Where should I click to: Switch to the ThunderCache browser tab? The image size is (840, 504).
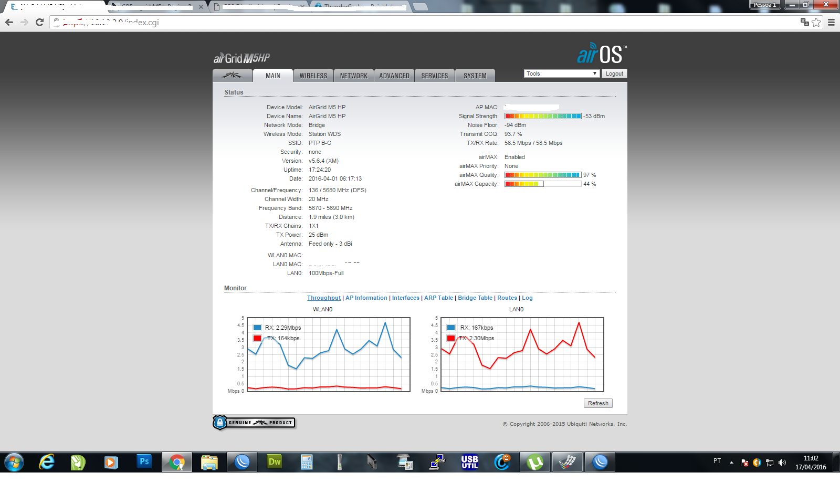pyautogui.click(x=361, y=7)
